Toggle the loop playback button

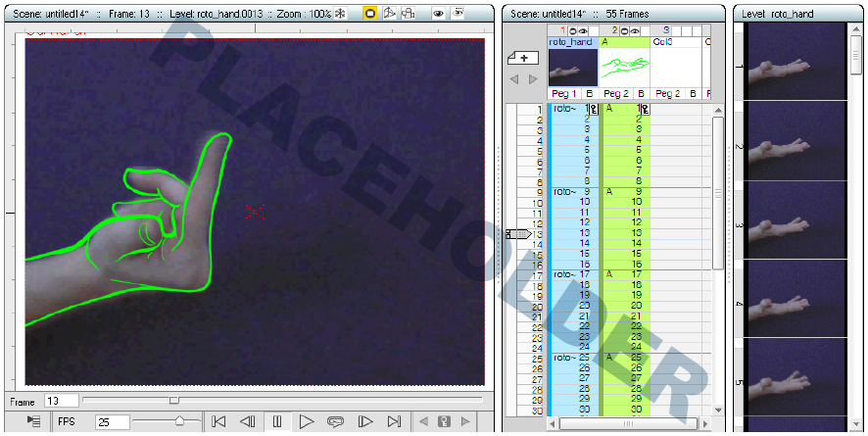[x=335, y=422]
